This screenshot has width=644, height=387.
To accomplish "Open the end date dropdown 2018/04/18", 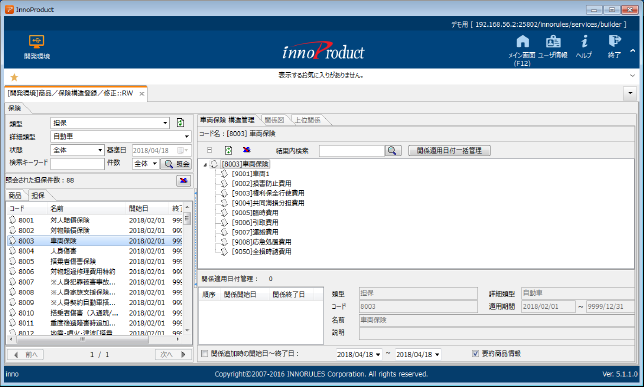I will [437, 355].
